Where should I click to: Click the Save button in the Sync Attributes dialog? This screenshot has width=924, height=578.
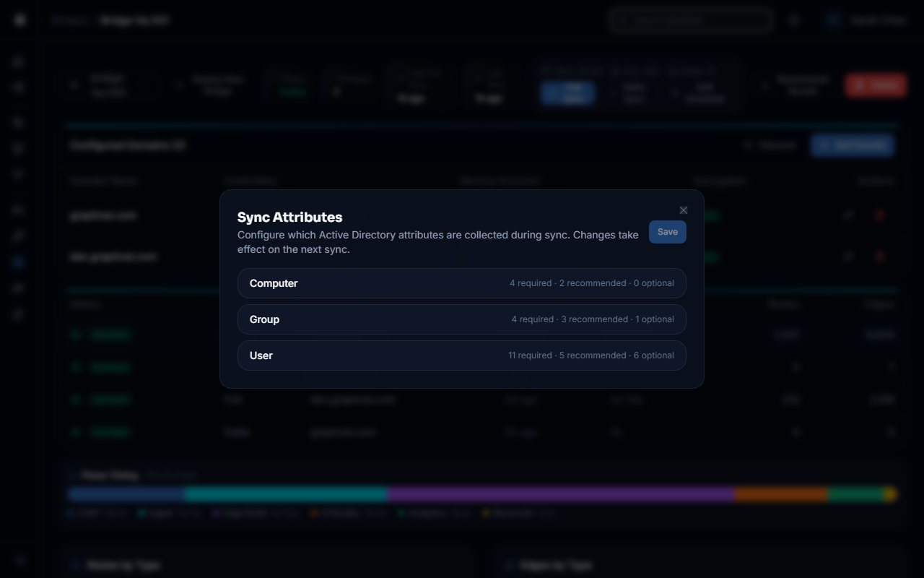coord(667,232)
